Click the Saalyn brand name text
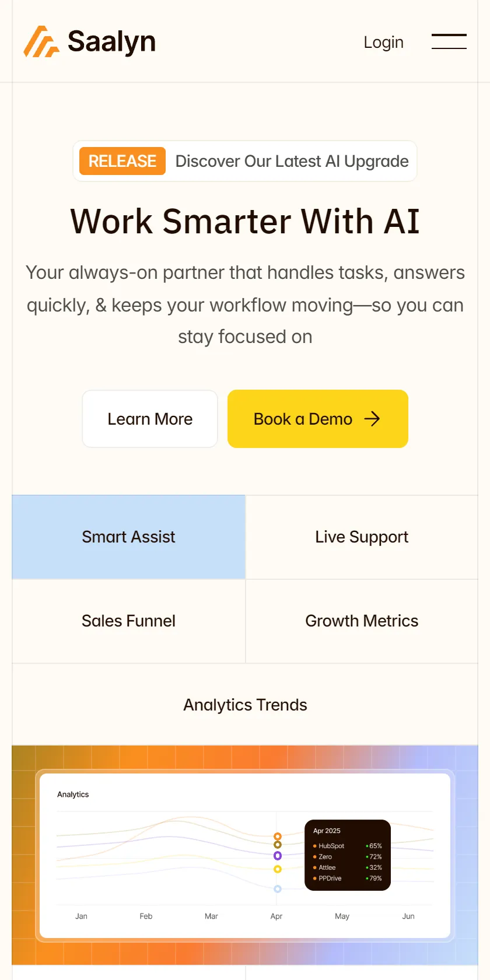This screenshot has width=490, height=980. [111, 42]
